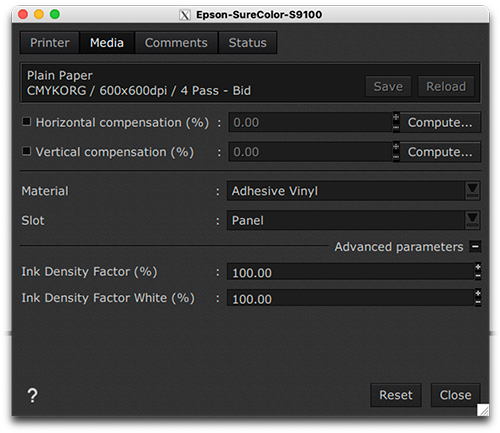Compute horizontal compensation value
500x433 pixels.
[440, 122]
